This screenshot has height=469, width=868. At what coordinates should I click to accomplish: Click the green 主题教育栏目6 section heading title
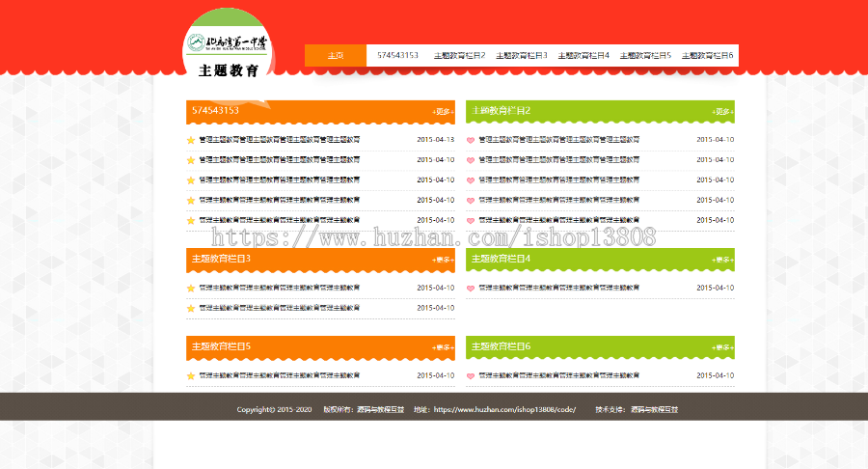tap(501, 346)
